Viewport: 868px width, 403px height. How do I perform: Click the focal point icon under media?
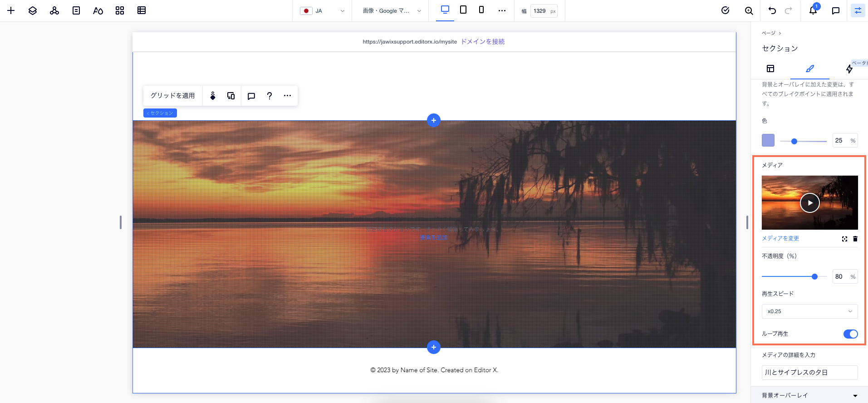point(844,239)
